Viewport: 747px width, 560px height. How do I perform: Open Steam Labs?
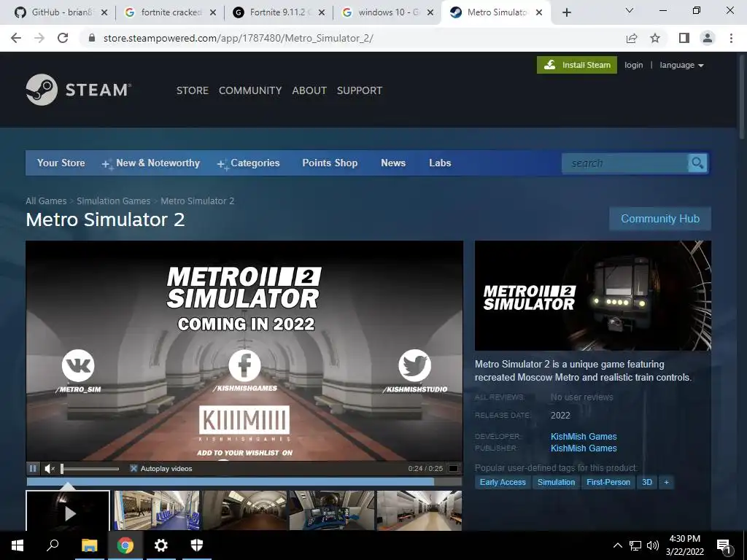coord(440,163)
